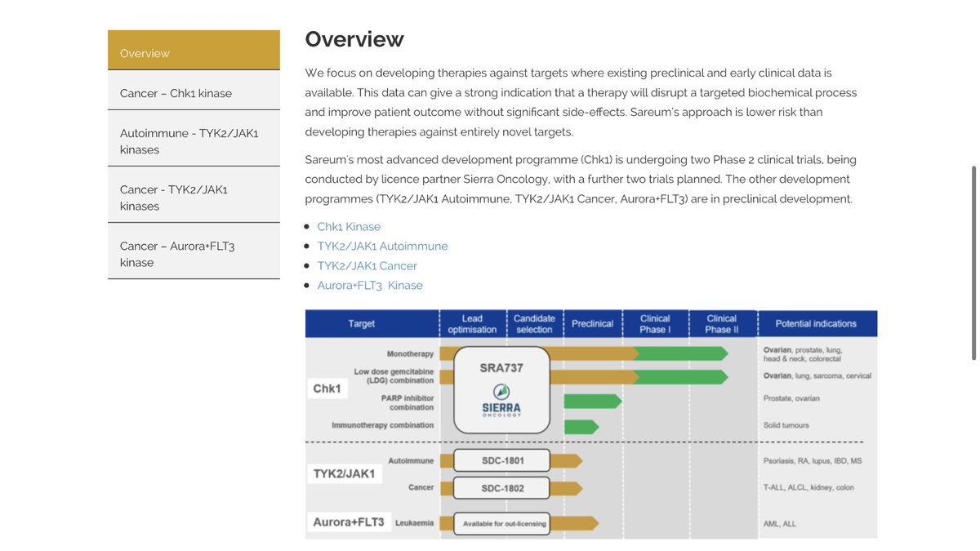Viewport: 980px width, 551px height.
Task: Click the SDC-1801 box in the pipeline
Action: click(x=501, y=460)
